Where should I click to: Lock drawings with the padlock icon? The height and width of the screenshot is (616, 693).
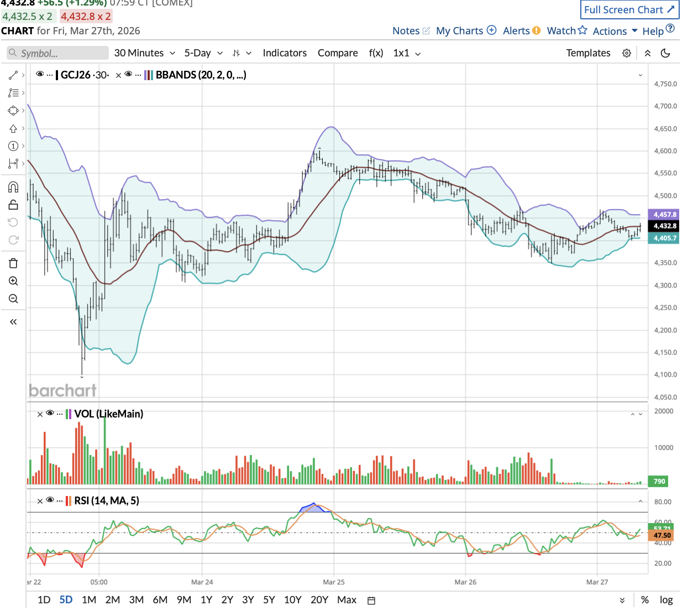tap(13, 205)
